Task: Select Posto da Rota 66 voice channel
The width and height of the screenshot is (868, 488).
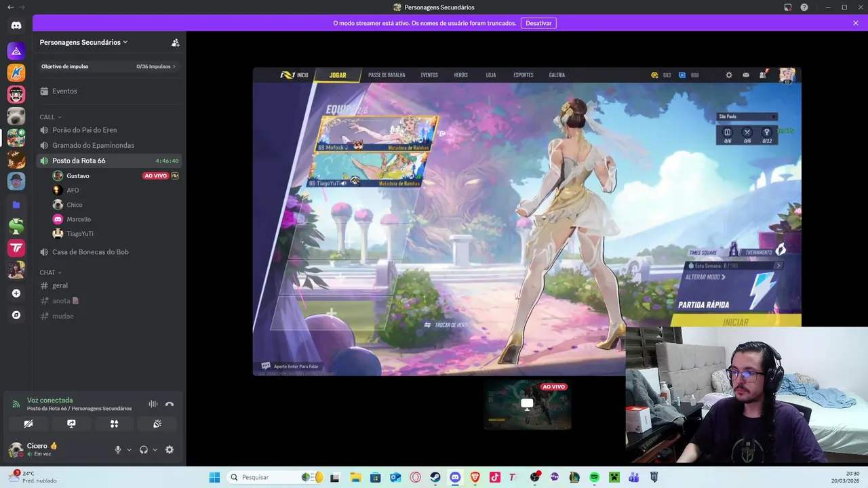Action: (108, 161)
